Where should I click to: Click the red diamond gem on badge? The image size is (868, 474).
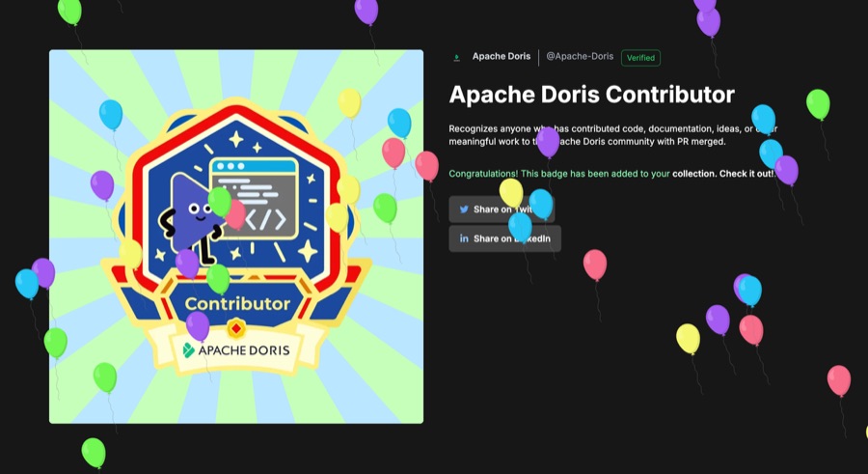(236, 329)
